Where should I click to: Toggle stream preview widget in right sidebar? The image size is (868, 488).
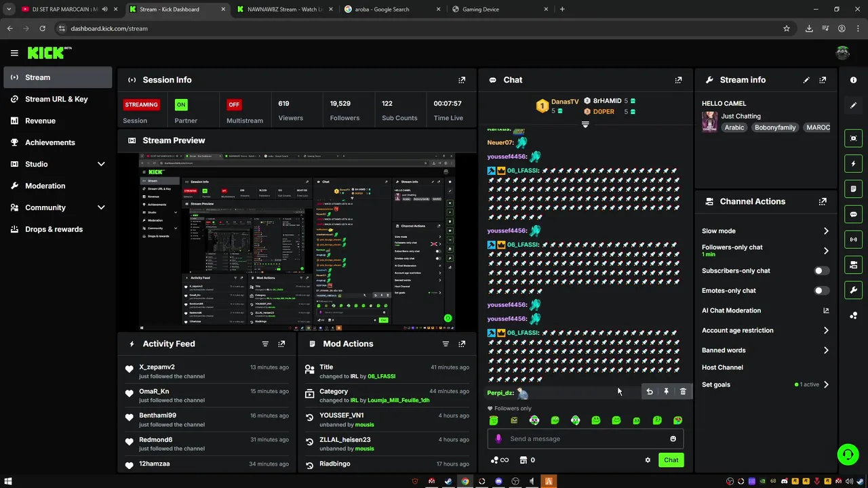[x=853, y=138]
